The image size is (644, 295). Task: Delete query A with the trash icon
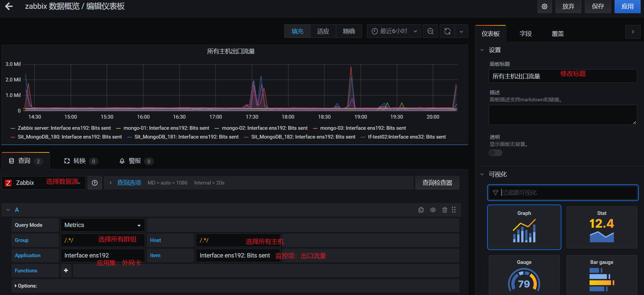(x=445, y=210)
